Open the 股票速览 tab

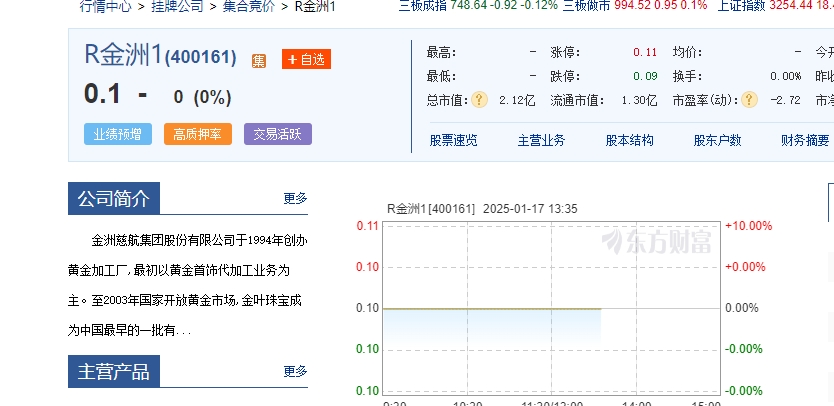tap(453, 140)
